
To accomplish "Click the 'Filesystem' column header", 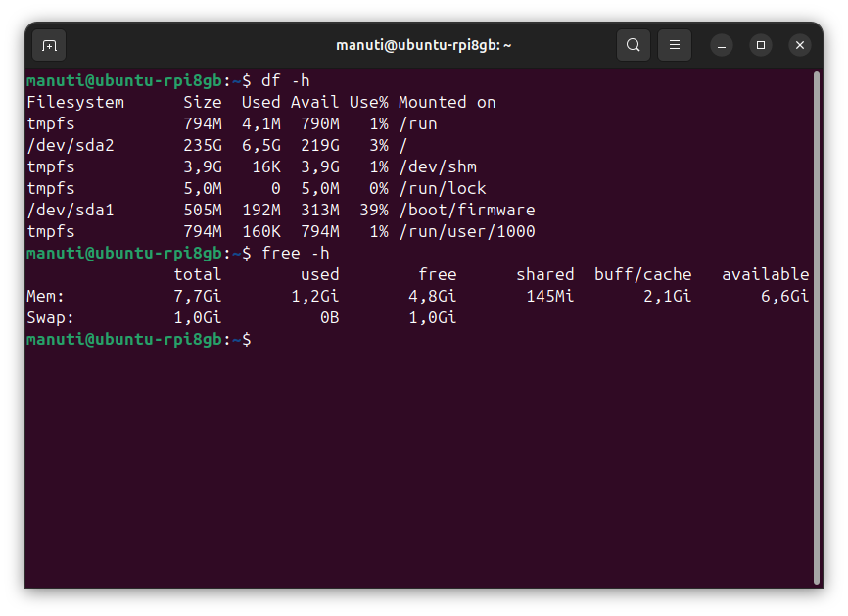I will tap(75, 102).
